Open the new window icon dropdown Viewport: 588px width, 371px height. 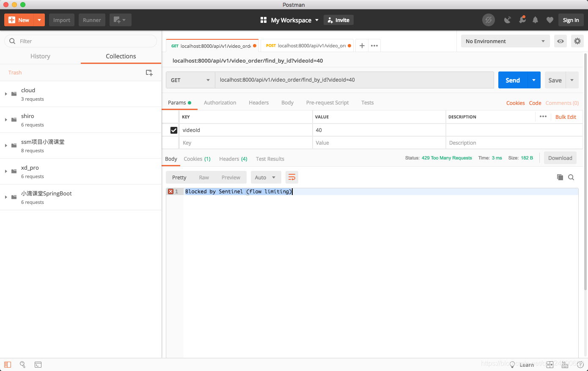click(120, 20)
